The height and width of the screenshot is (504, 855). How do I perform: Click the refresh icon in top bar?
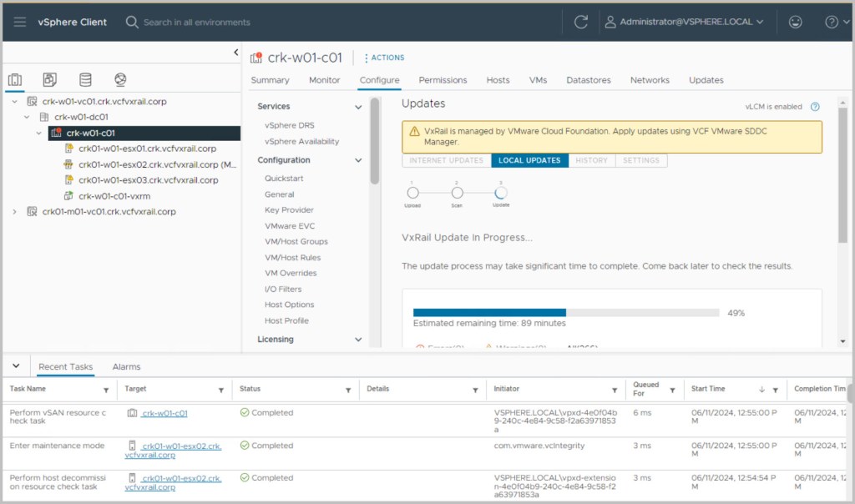(581, 22)
